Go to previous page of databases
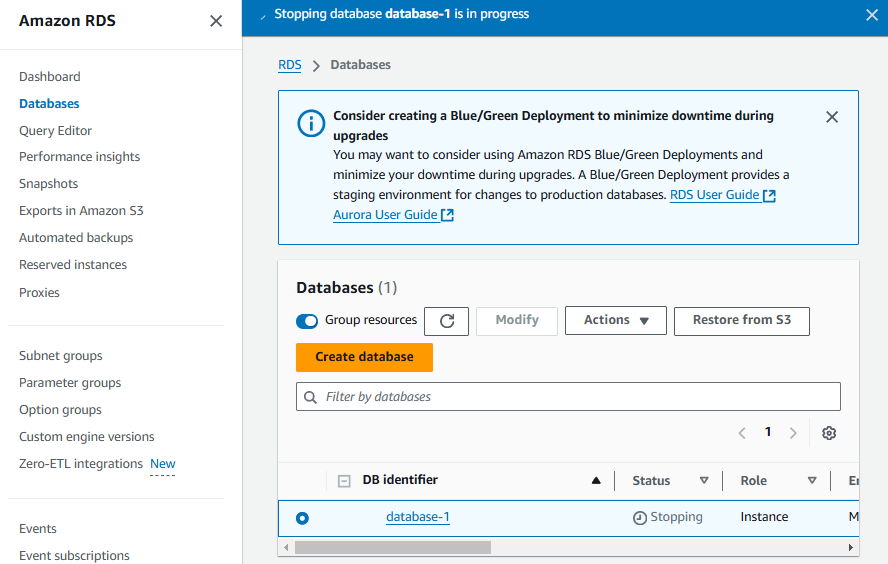 742,433
